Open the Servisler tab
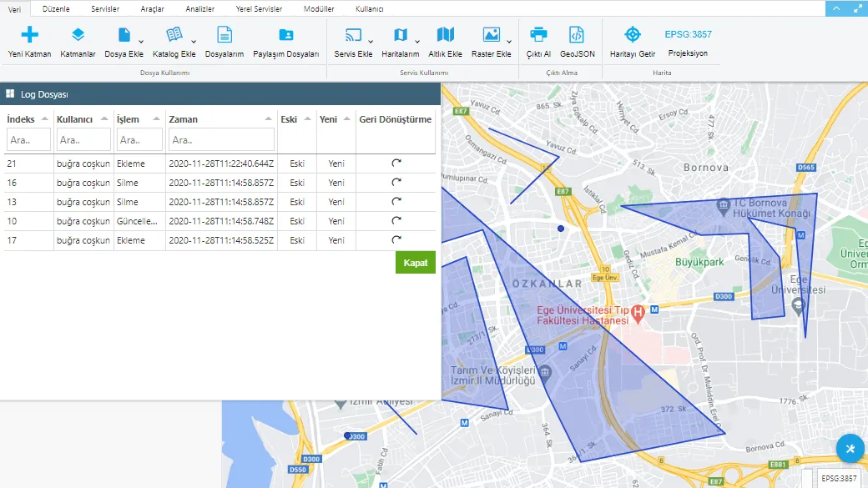The width and height of the screenshot is (868, 488). pos(105,9)
